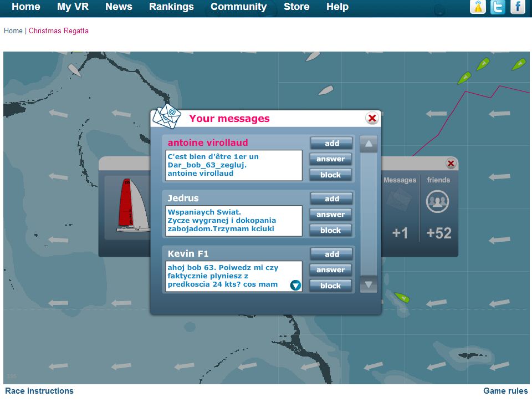Add Kevin F1 as friend
Image resolution: width=532 pixels, height=402 pixels.
click(x=331, y=254)
